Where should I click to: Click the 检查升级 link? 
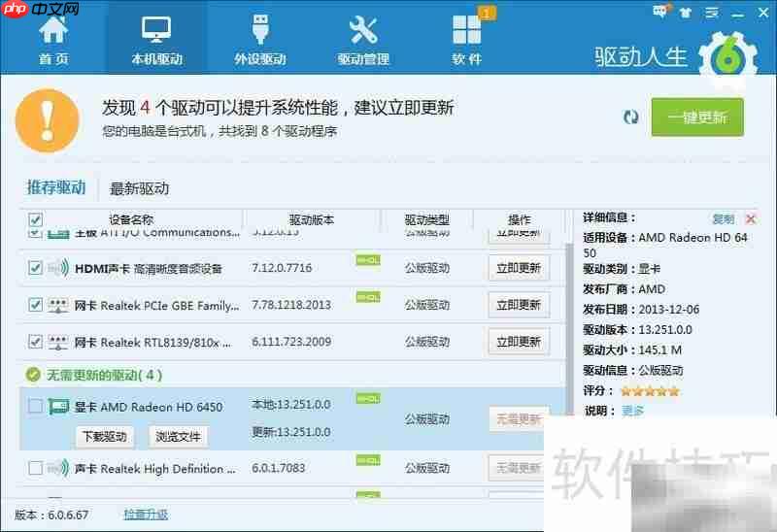146,515
